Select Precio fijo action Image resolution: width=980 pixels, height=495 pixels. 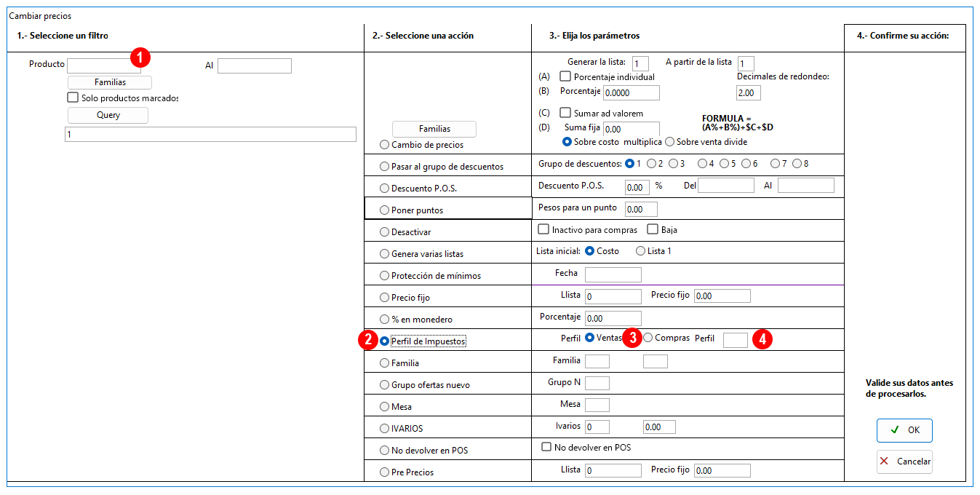tap(384, 298)
